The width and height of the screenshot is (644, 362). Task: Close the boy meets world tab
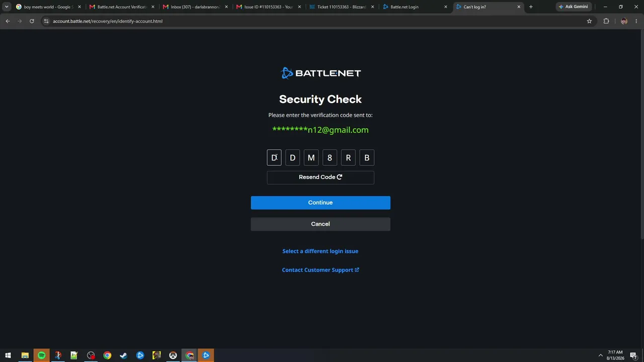coord(79,7)
